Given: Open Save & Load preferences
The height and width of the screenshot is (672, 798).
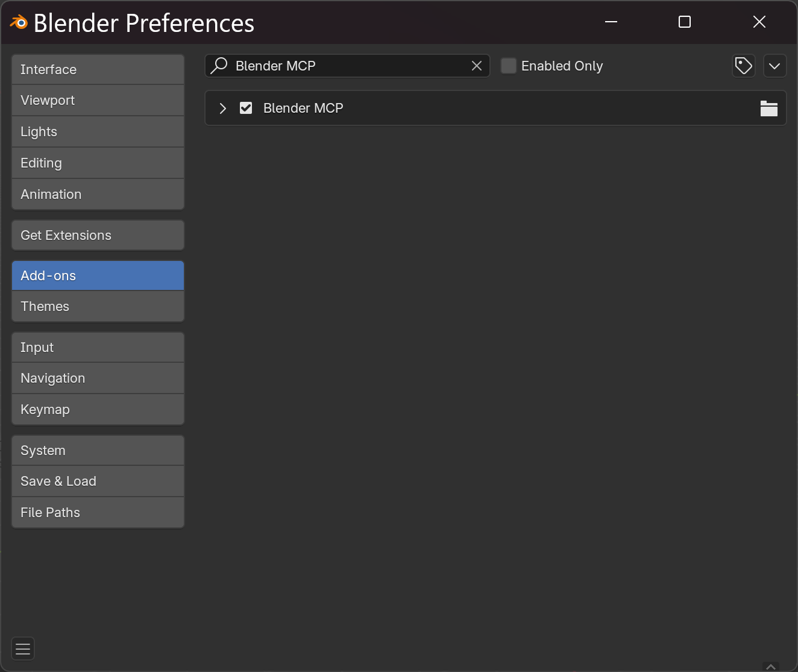Looking at the screenshot, I should point(98,482).
